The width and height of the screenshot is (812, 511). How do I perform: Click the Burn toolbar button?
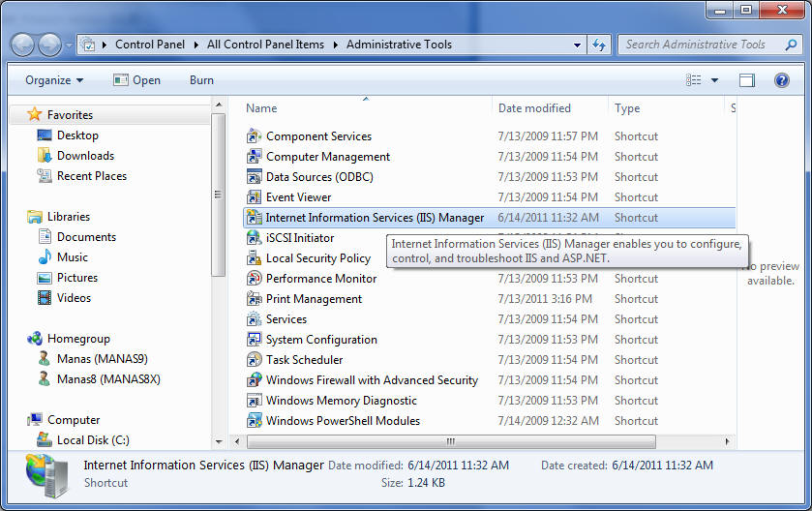coord(201,80)
